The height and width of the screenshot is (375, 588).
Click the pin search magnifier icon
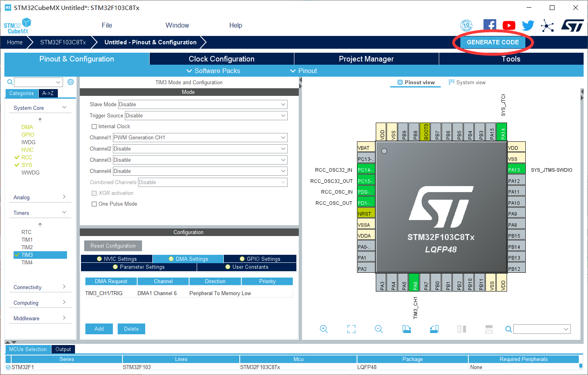509,329
